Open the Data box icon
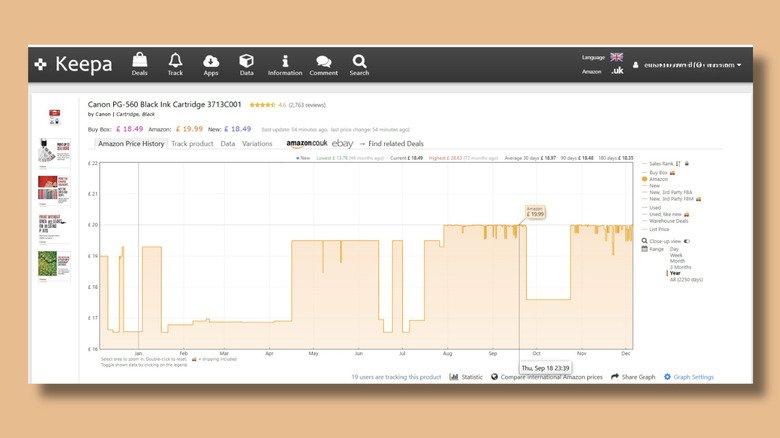780x438 pixels. point(246,64)
